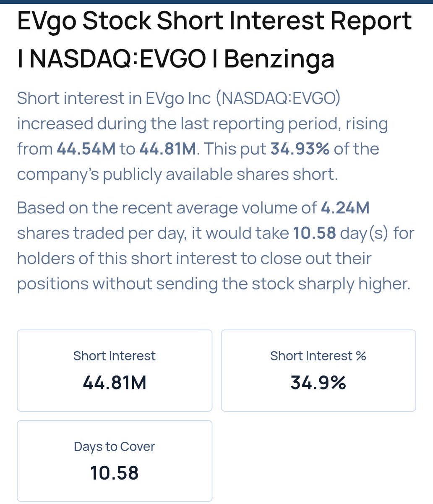
Task: Select the Short Interest 44.81M card
Action: pos(115,370)
